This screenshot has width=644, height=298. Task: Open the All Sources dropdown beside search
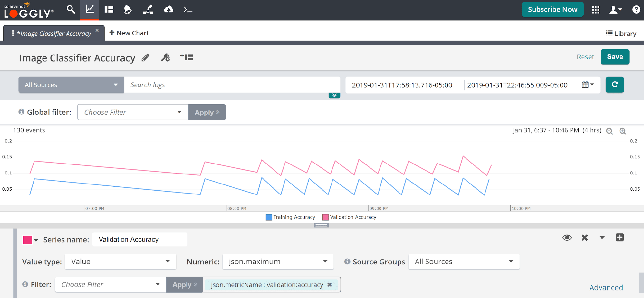point(71,85)
